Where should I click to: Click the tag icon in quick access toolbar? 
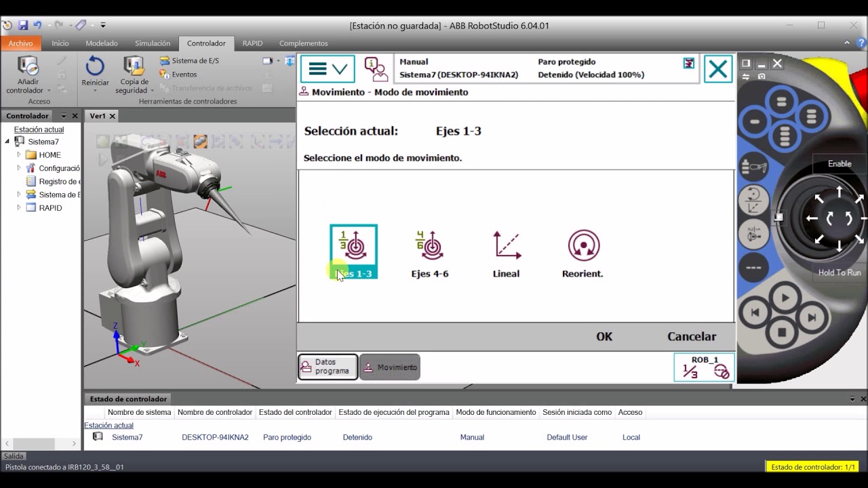(x=81, y=25)
